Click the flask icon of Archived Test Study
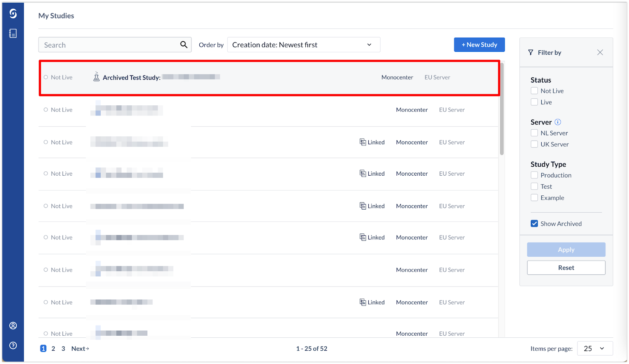The height and width of the screenshot is (364, 629). click(96, 77)
